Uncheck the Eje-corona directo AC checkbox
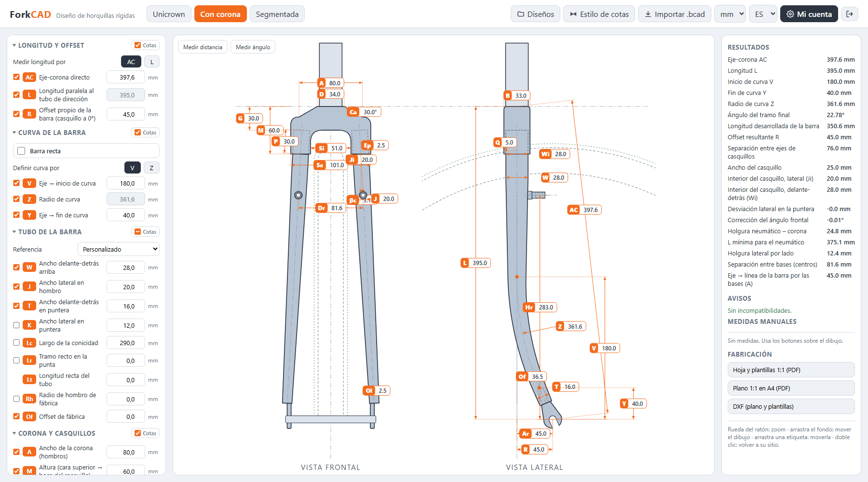Screen dimensions: 868x482 click(x=16, y=77)
